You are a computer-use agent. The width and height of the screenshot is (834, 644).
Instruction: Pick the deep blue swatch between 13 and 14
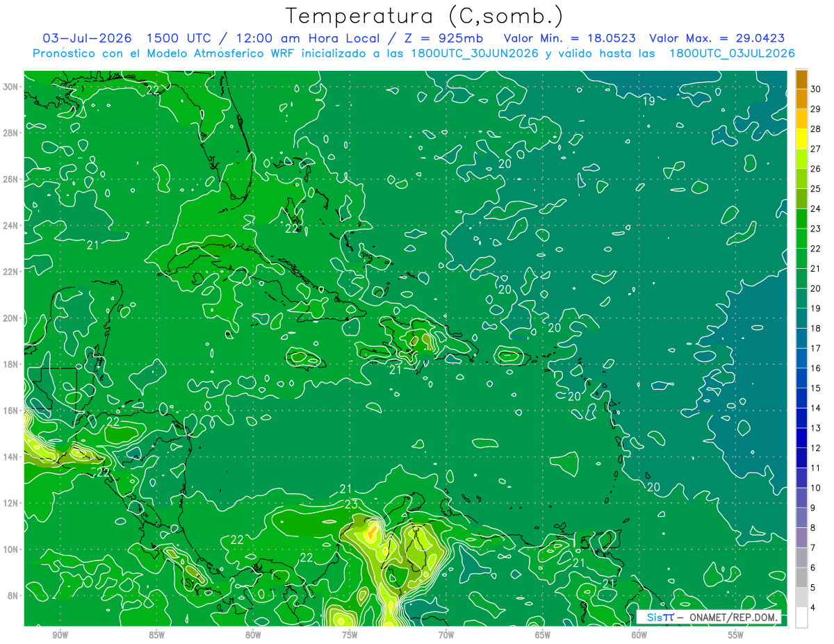tap(801, 418)
